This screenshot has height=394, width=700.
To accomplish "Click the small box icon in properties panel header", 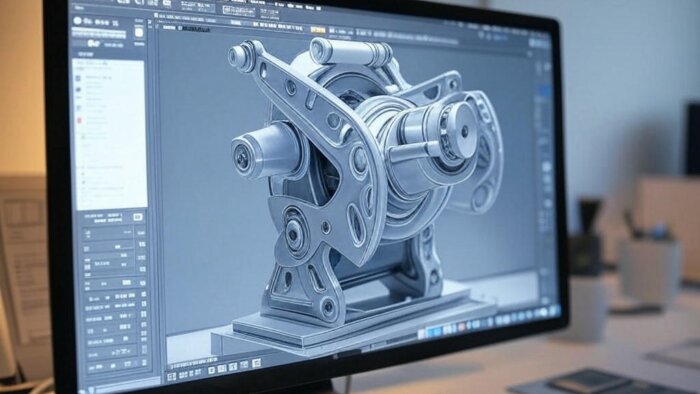I will pyautogui.click(x=138, y=217).
